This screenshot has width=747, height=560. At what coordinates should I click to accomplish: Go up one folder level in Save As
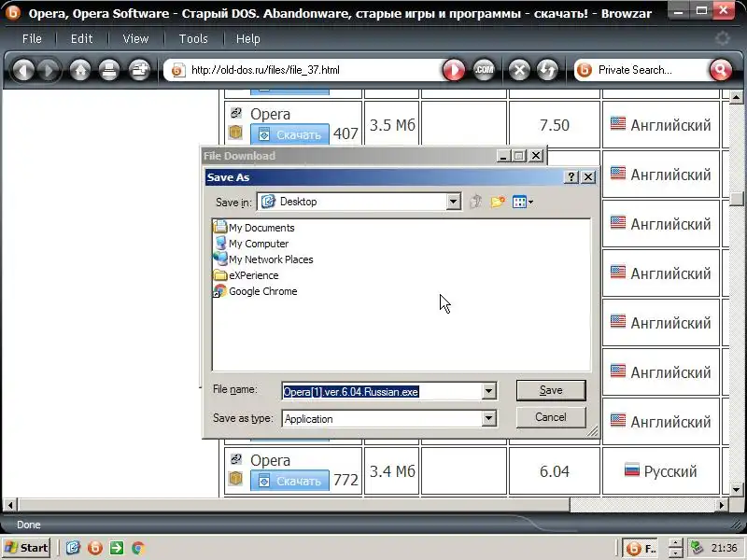click(x=475, y=202)
